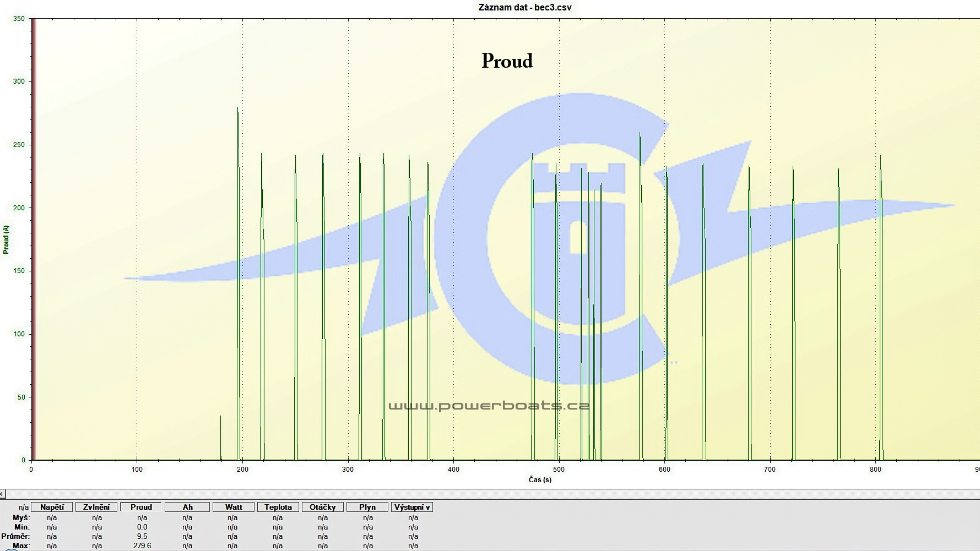Viewport: 980px width, 551px height.
Task: Click the Myš: row label
Action: point(21,517)
